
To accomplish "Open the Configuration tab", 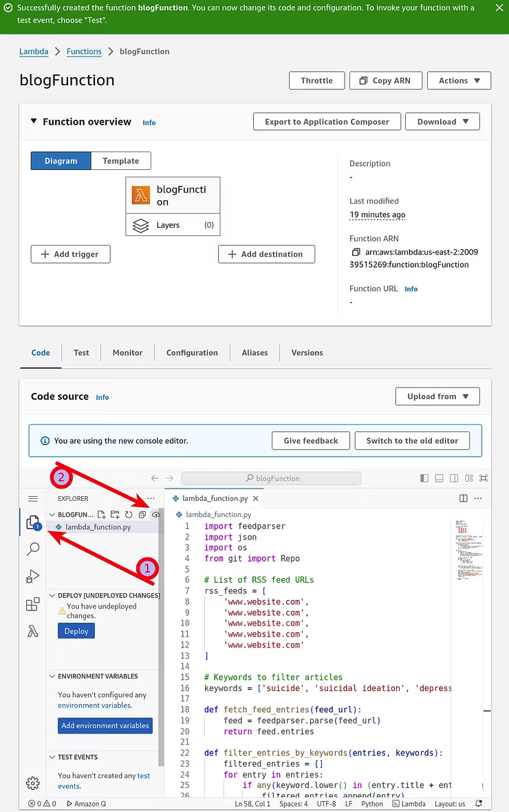I will tap(192, 352).
